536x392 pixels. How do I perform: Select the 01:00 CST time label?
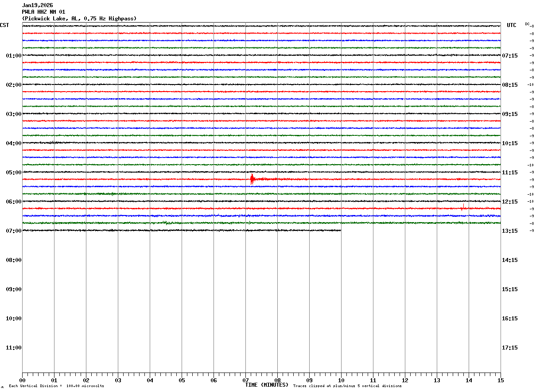tap(14, 56)
